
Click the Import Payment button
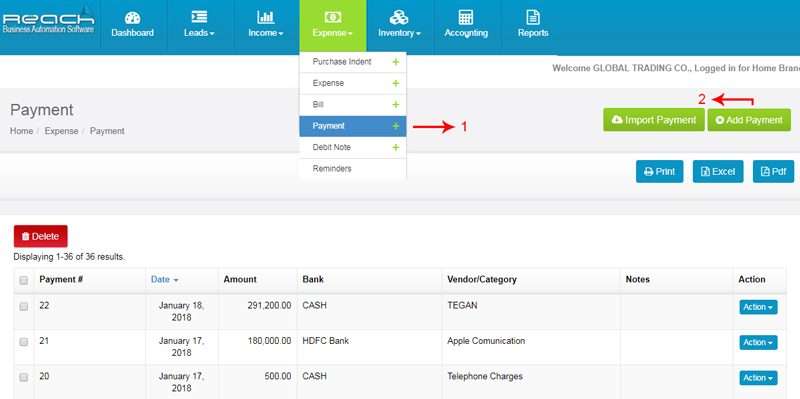click(x=654, y=120)
